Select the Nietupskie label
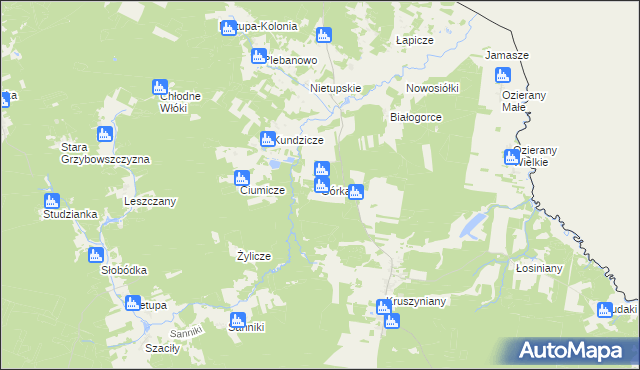This screenshot has height=370, width=640. click(336, 89)
